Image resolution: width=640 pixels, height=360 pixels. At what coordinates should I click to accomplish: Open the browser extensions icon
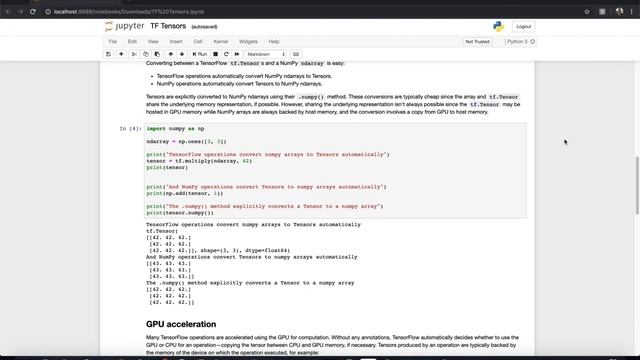602,12
